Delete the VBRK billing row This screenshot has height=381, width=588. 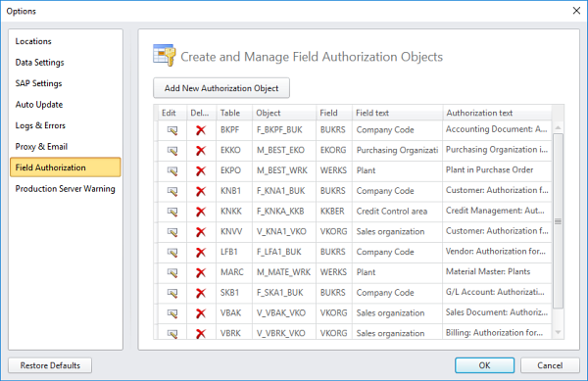pos(201,333)
